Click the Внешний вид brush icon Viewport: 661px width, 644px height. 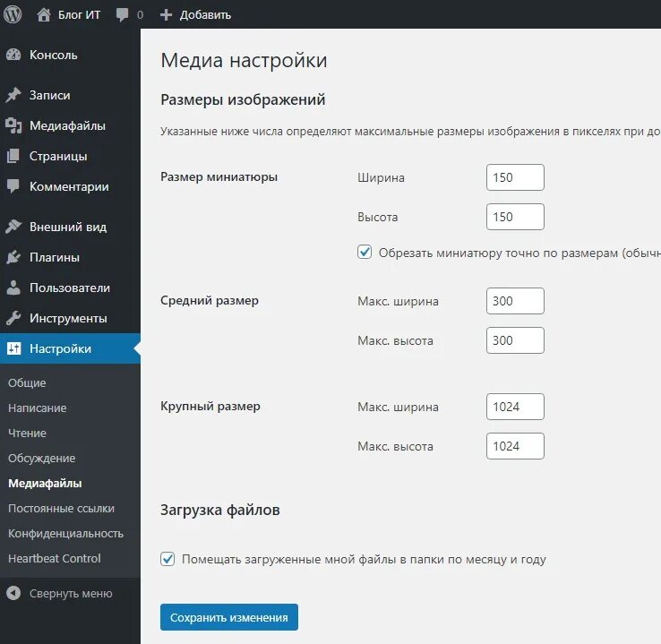[13, 227]
